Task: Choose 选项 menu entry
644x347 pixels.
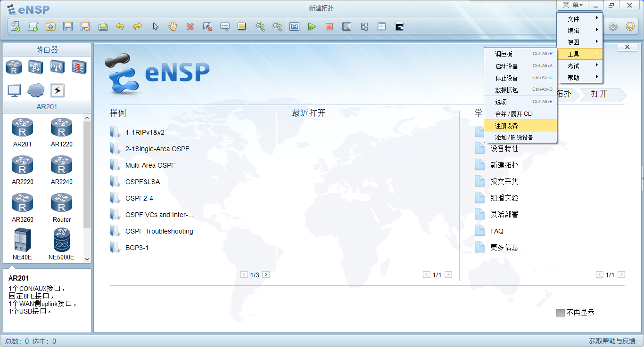Action: 520,102
